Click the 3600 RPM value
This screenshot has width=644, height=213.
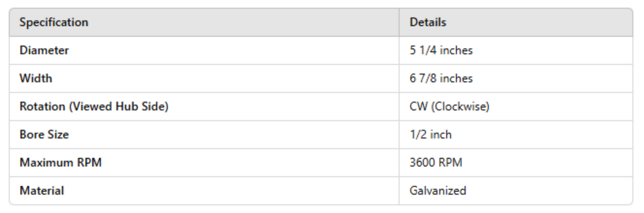tap(435, 163)
